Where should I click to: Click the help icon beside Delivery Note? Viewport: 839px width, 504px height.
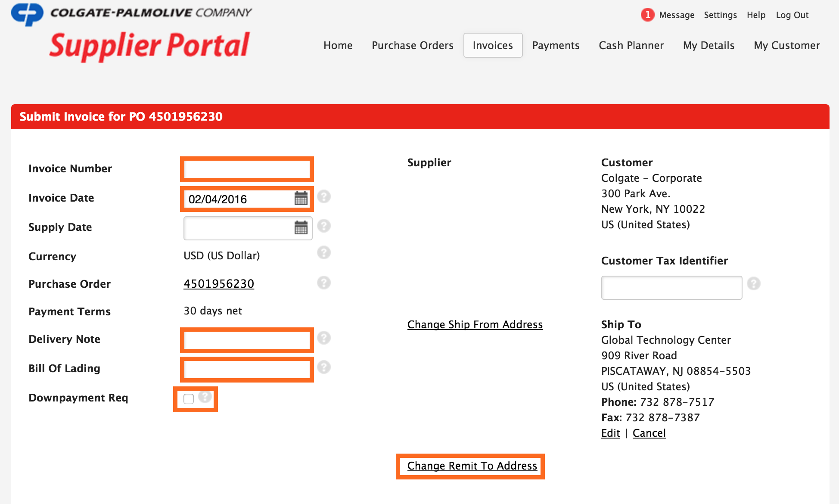pos(324,338)
